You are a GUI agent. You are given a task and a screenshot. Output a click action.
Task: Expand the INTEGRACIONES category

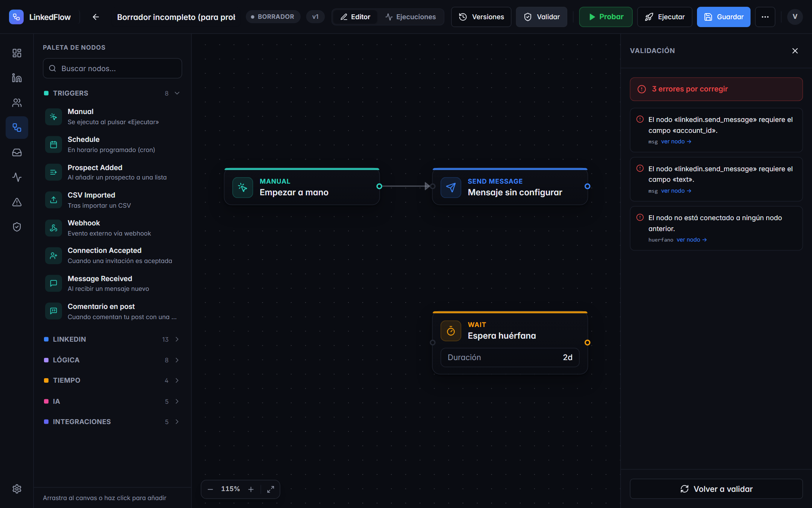point(112,422)
